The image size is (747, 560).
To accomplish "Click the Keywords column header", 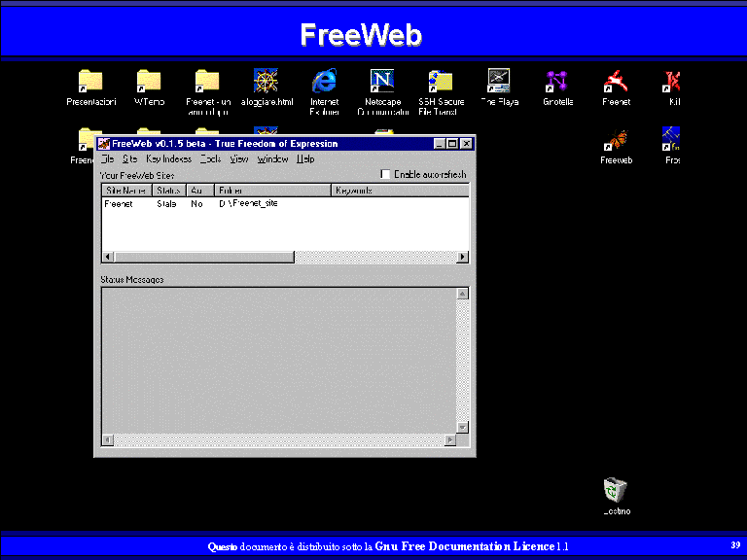I will 400,191.
